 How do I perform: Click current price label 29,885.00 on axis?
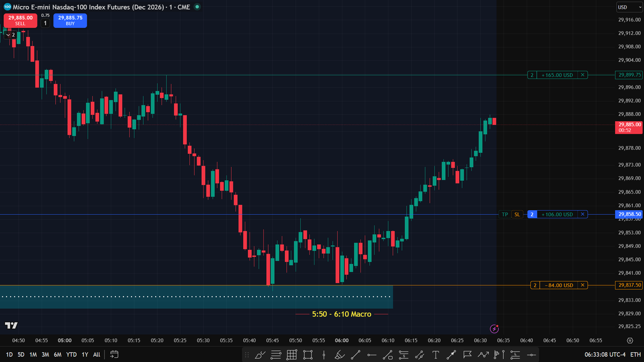630,127
